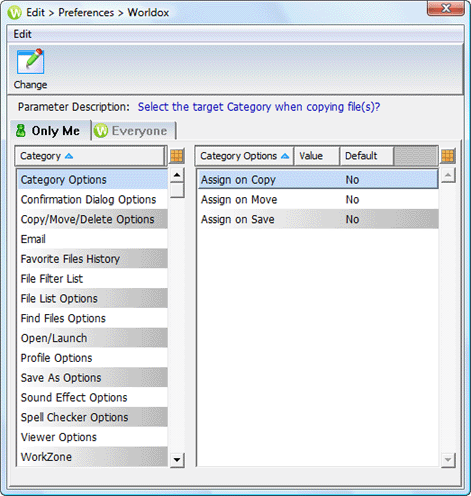The height and width of the screenshot is (496, 471).
Task: Click the No value for Assign on Move
Action: coord(352,199)
